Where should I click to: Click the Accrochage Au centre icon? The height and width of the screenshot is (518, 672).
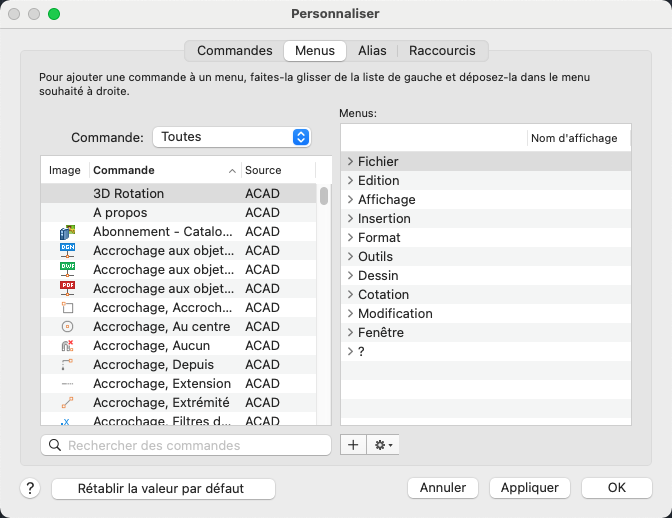(67, 327)
